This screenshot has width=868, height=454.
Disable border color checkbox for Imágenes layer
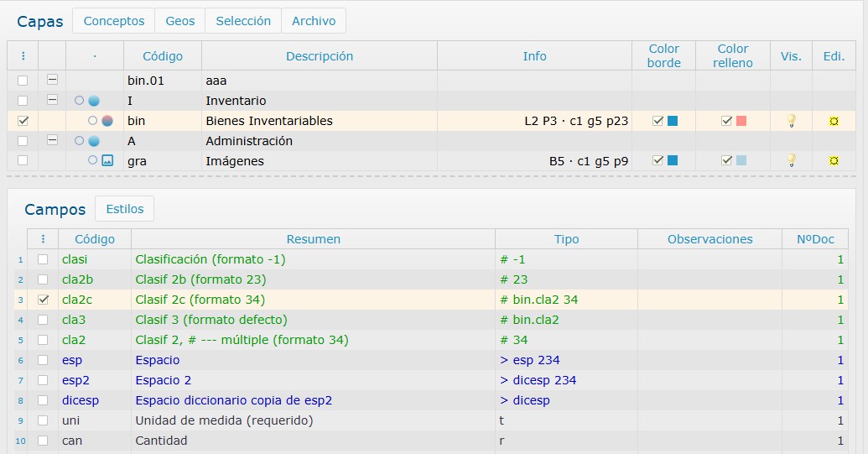point(658,160)
